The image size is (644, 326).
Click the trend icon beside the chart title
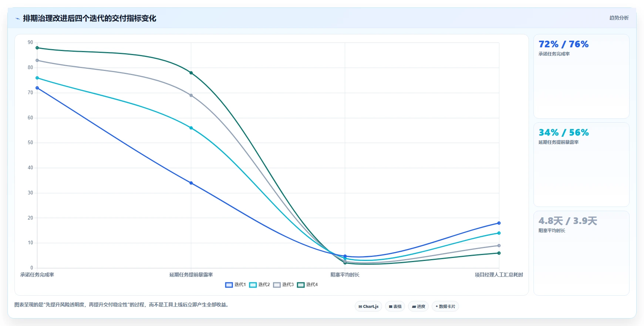pyautogui.click(x=17, y=18)
